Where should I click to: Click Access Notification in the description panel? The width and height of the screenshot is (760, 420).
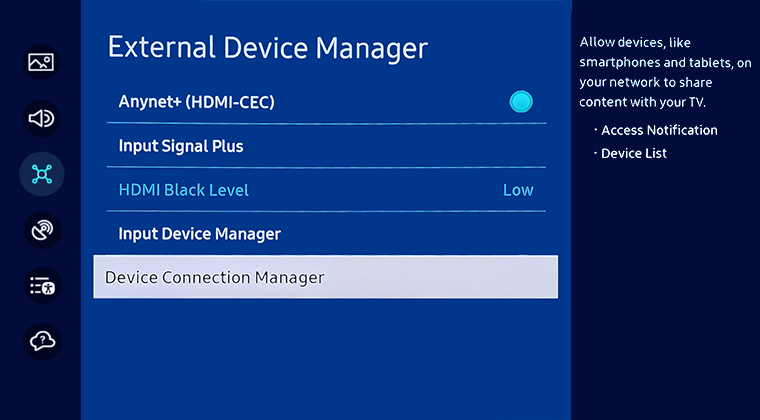(659, 130)
